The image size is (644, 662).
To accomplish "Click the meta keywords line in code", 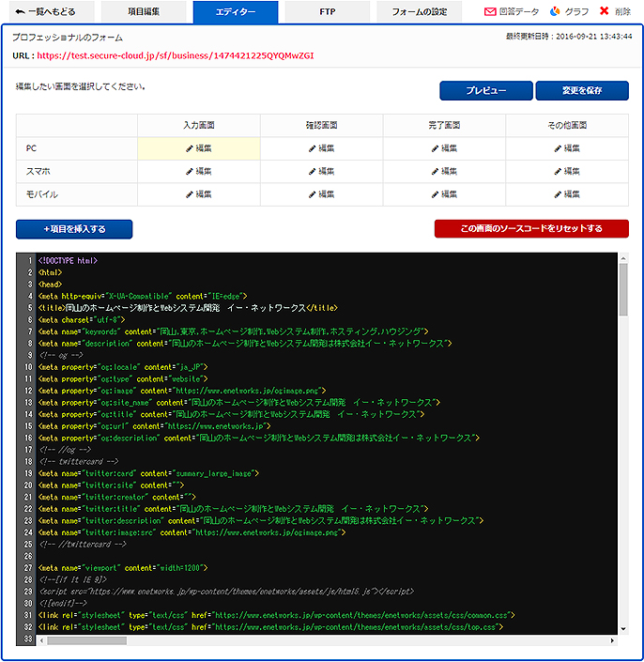I will (234, 331).
